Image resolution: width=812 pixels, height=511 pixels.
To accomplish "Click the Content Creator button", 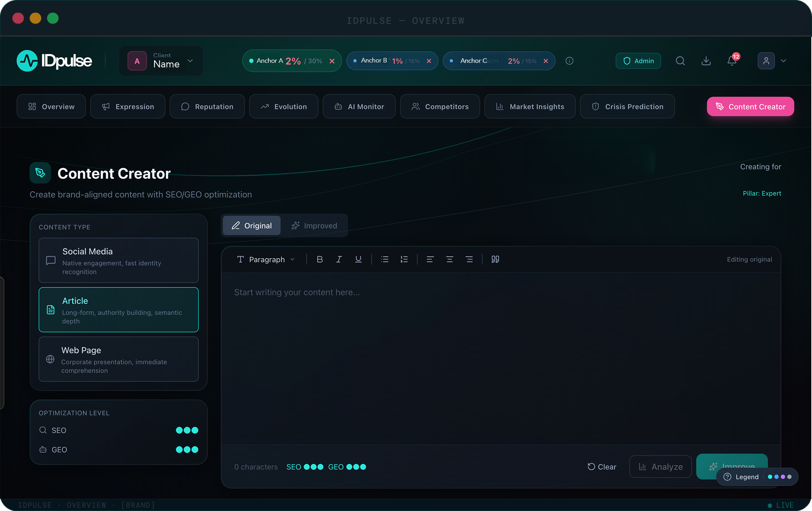I will (750, 106).
